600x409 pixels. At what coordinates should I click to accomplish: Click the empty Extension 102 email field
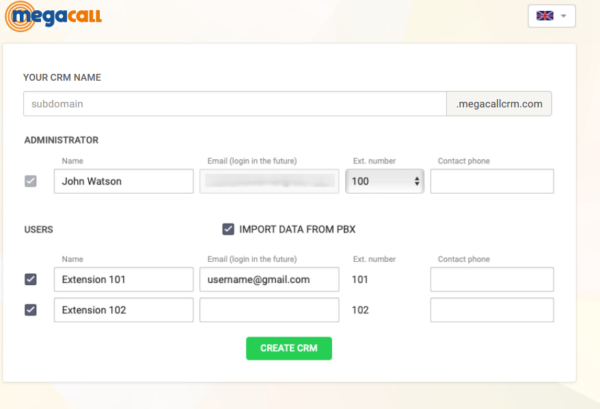269,310
